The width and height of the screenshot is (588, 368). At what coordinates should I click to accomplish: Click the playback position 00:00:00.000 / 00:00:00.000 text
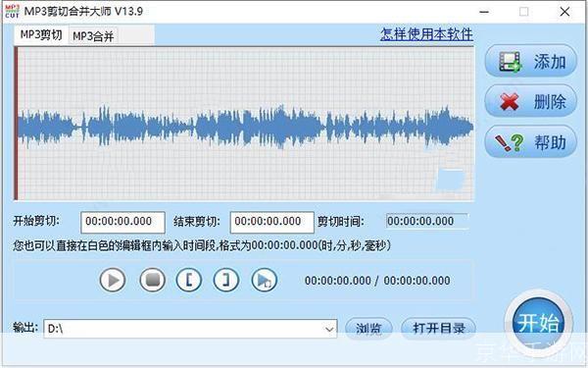coord(377,281)
